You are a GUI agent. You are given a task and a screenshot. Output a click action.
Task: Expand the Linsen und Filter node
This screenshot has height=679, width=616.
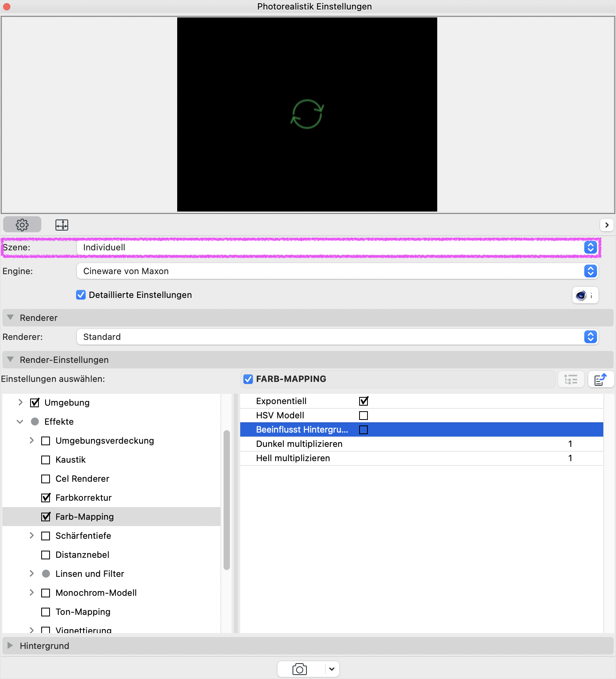coord(32,574)
